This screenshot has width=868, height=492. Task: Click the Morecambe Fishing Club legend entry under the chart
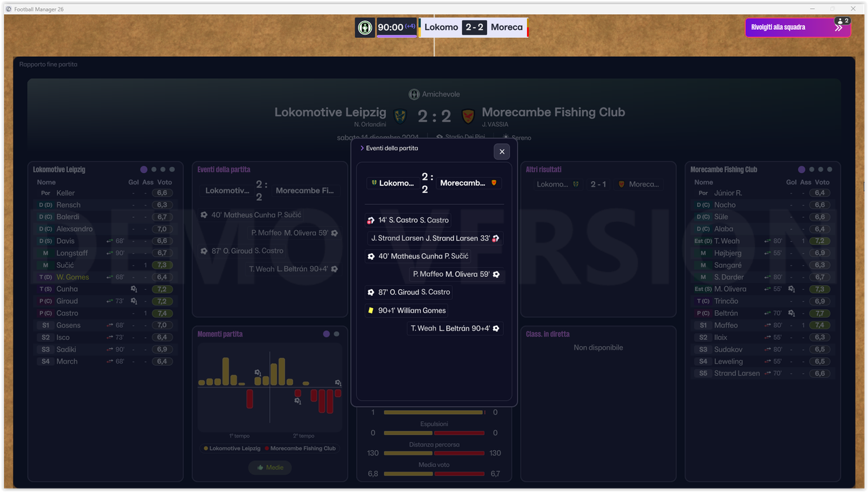300,449
